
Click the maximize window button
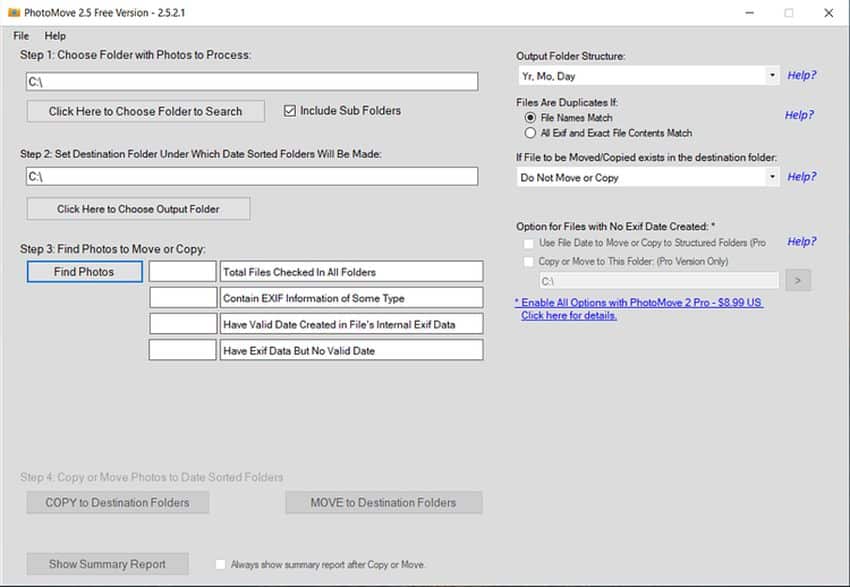click(789, 12)
